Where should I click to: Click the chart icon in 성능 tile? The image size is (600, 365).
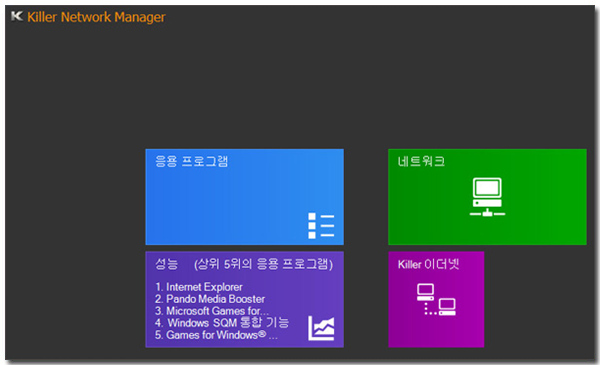pos(321,328)
